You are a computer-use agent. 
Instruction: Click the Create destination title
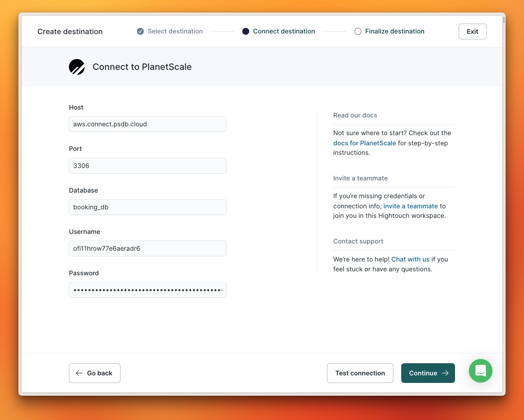(x=70, y=31)
